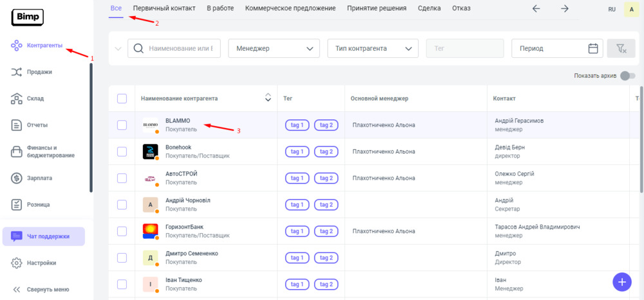
Task: Click the Наименование search input field
Action: coord(184,48)
